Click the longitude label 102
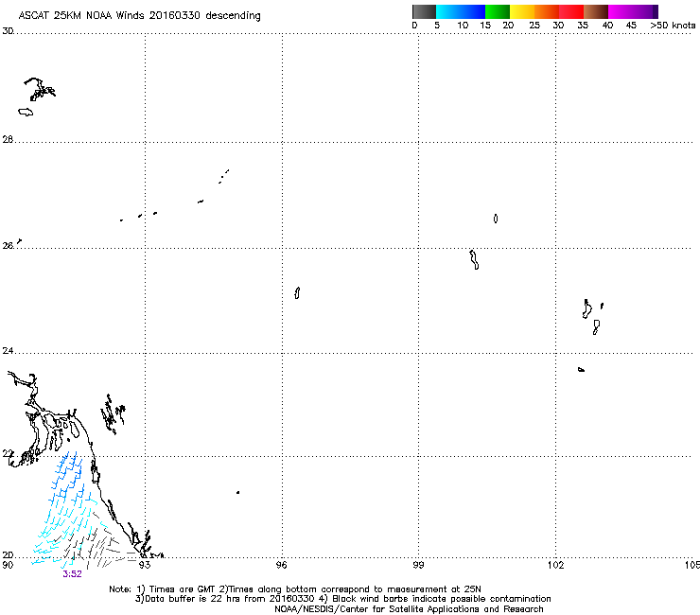The height and width of the screenshot is (615, 700). pyautogui.click(x=555, y=565)
